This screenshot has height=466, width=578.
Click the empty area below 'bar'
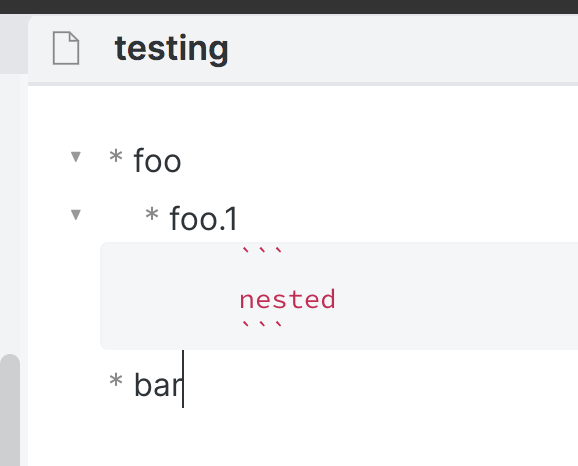pyautogui.click(x=302, y=437)
